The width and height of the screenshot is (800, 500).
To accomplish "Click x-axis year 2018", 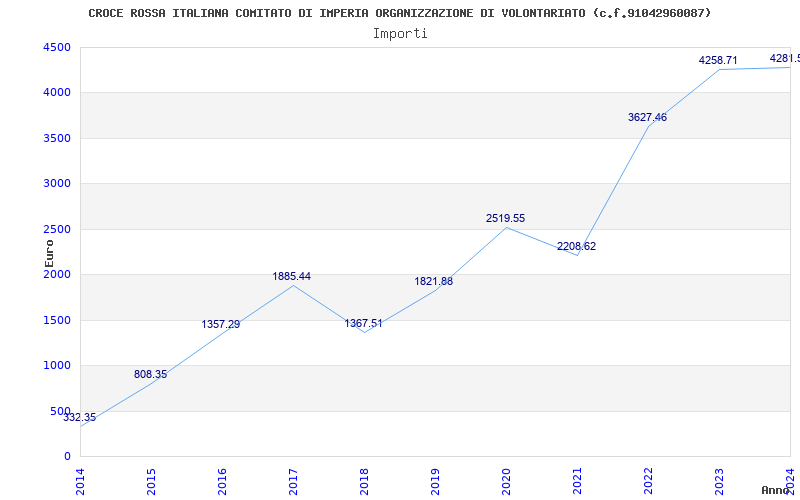I will [364, 481].
